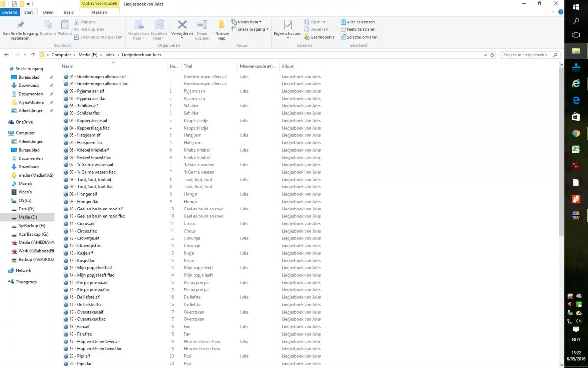The height and width of the screenshot is (368, 588).
Task: Pin folder using Aan Snelle toegang vastmaken
Action: tap(20, 26)
